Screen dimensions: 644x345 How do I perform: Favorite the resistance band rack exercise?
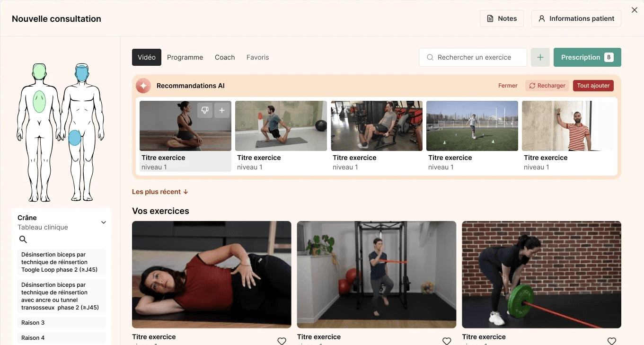(x=447, y=341)
